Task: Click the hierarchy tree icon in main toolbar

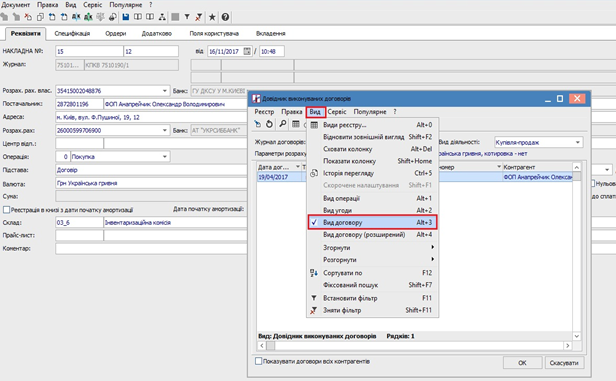Action: 162,17
